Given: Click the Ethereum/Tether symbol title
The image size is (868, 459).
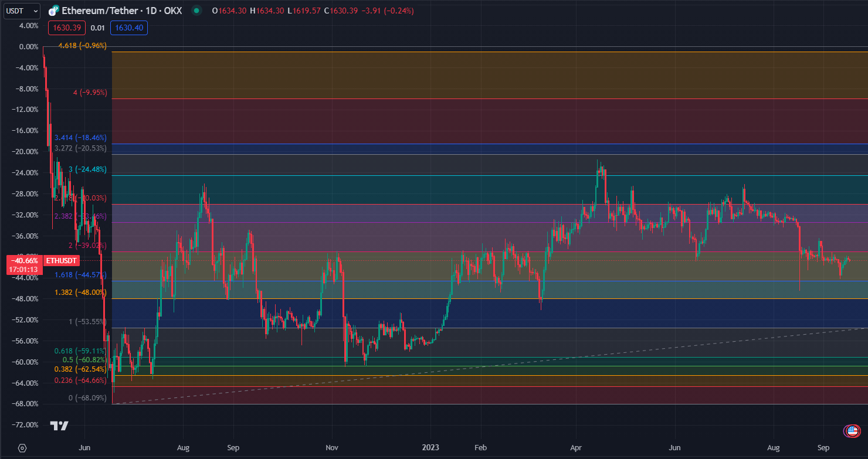Looking at the screenshot, I should pos(122,11).
